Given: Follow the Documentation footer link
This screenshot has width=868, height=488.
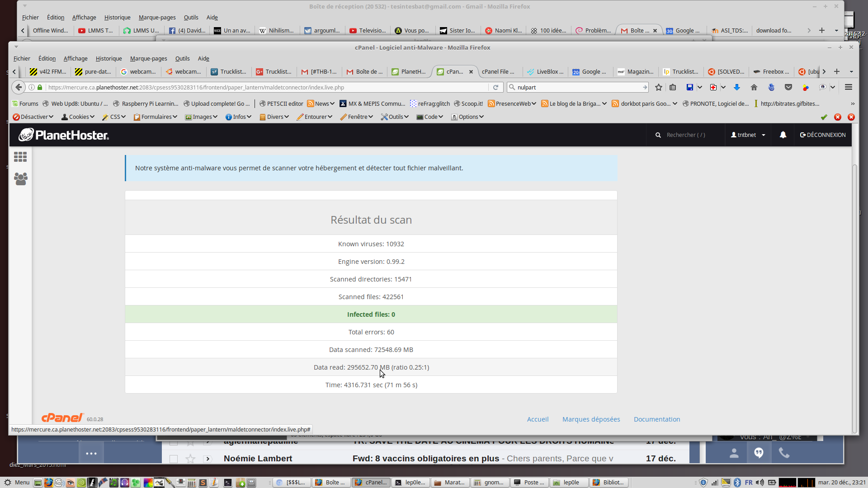Looking at the screenshot, I should tap(656, 419).
